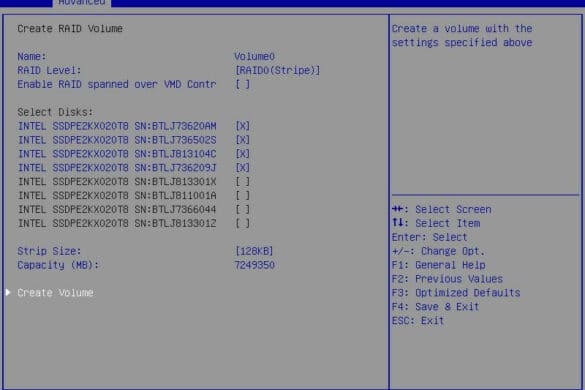Uncheck disk SN:BTLJ736209J checkbox
This screenshot has width=585, height=390.
point(243,168)
